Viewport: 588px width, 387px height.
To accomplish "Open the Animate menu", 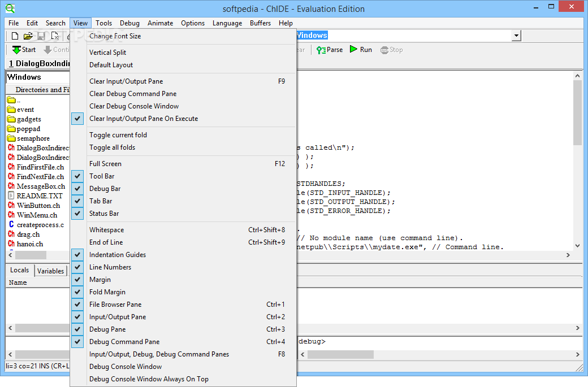I will (x=160, y=23).
